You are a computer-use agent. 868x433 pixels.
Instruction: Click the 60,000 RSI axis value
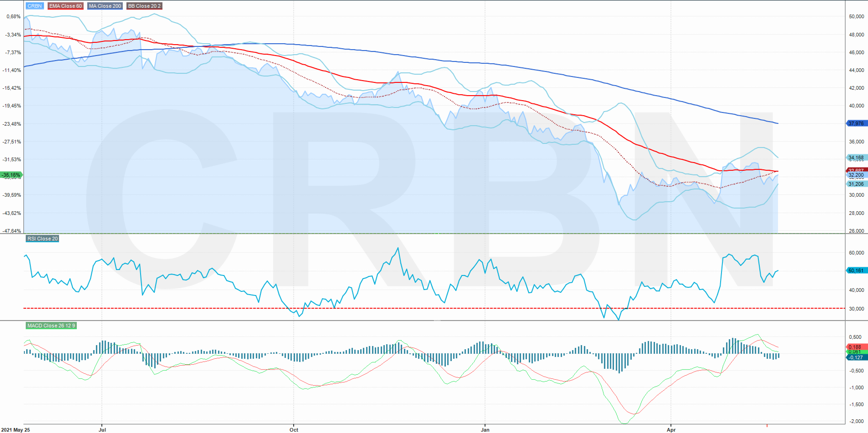[856, 253]
